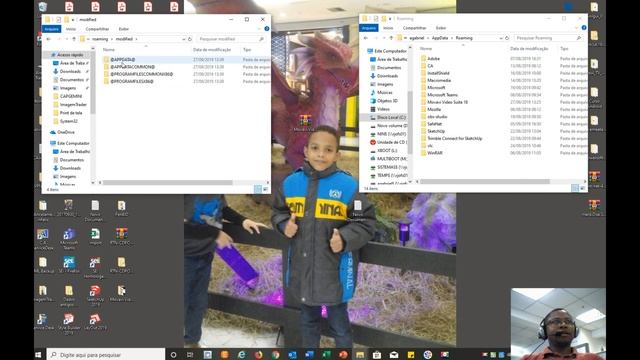Open the Adobe folder in Roaming window
Viewport: 640px width, 360px height.
(x=433, y=59)
